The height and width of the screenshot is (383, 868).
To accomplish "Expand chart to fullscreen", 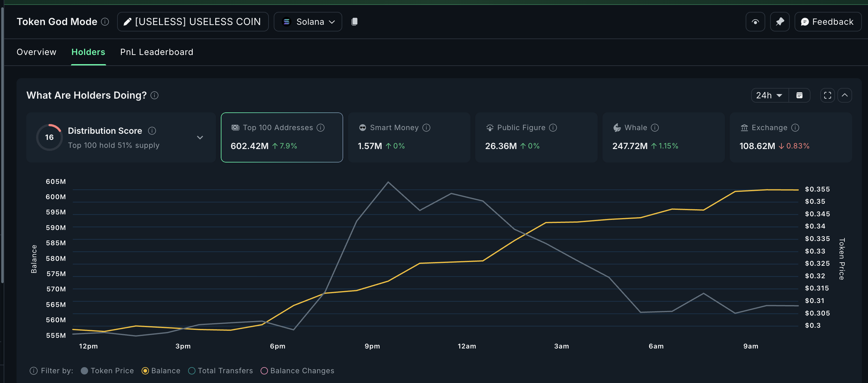I will [827, 95].
